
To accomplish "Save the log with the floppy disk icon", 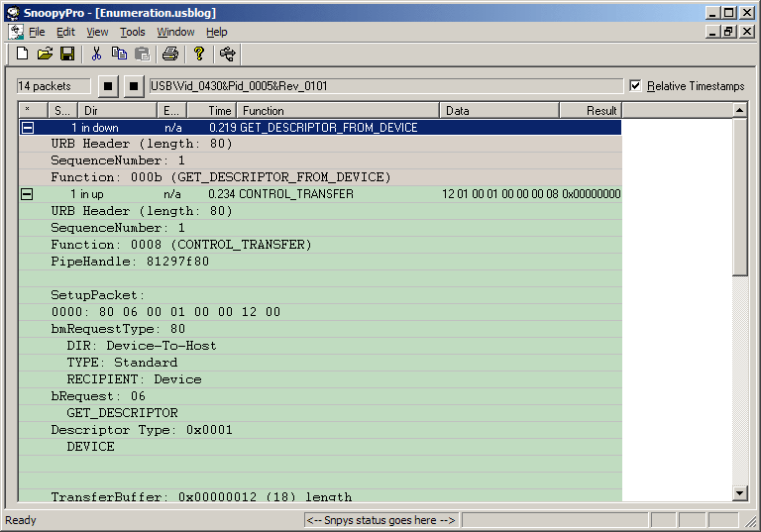I will pyautogui.click(x=67, y=53).
